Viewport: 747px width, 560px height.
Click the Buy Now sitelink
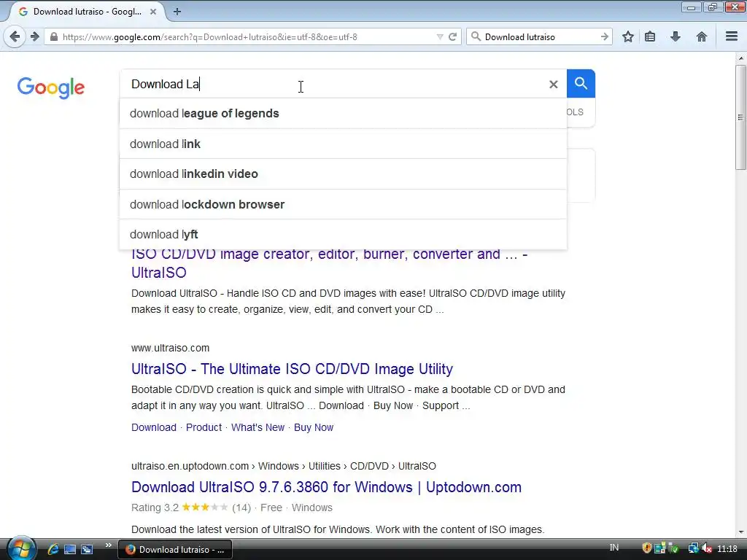314,427
